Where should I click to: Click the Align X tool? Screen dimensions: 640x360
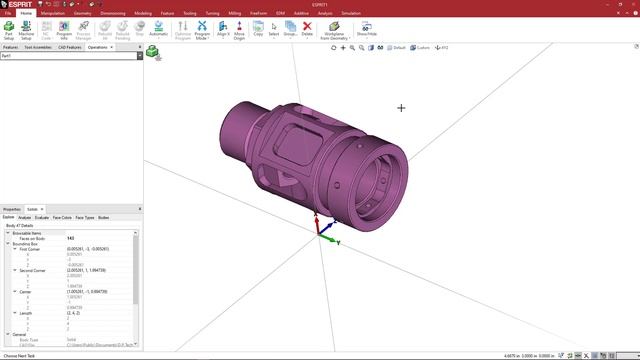tap(223, 29)
